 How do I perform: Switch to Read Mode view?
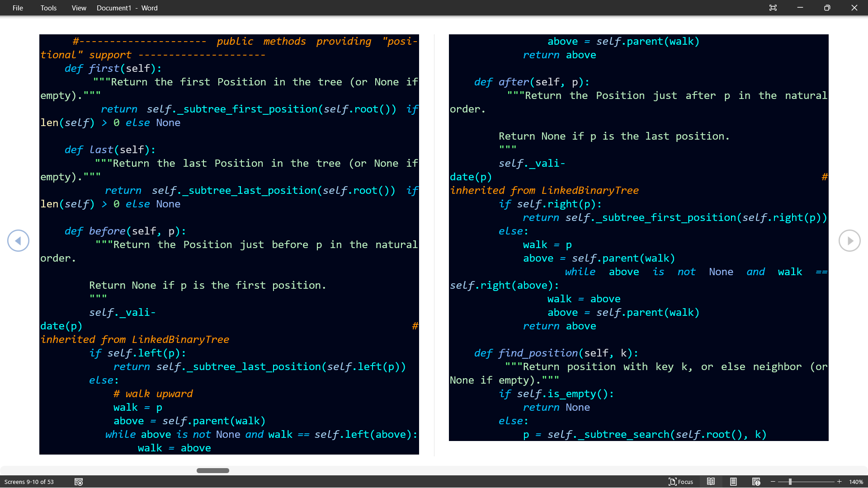[711, 482]
